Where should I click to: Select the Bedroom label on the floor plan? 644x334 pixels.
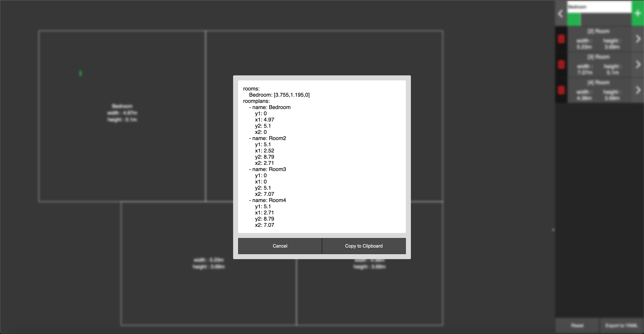(122, 106)
